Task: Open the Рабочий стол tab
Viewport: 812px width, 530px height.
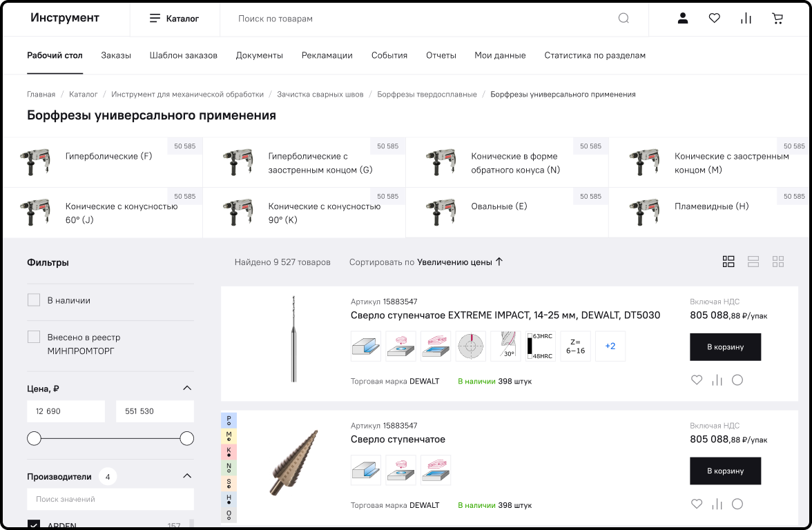Action: pos(55,55)
